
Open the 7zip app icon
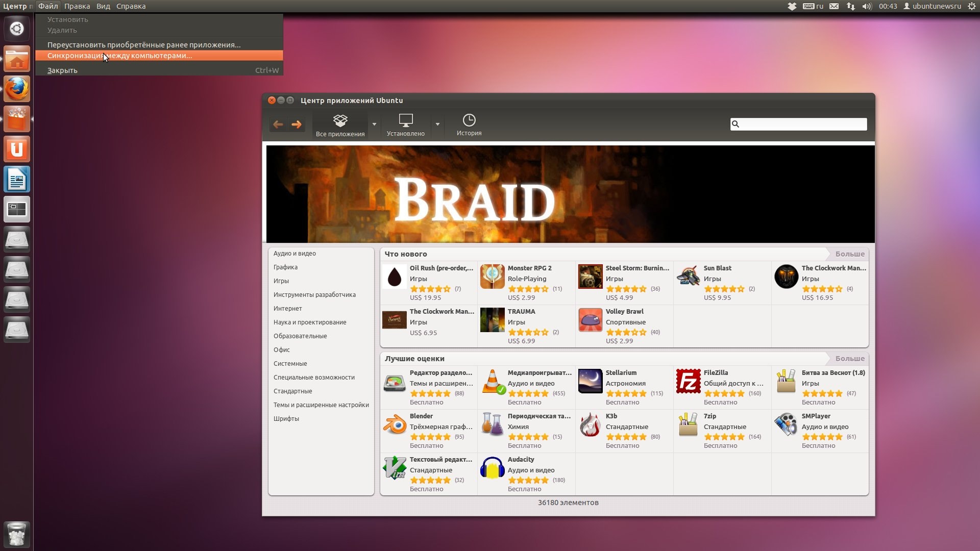pyautogui.click(x=689, y=425)
